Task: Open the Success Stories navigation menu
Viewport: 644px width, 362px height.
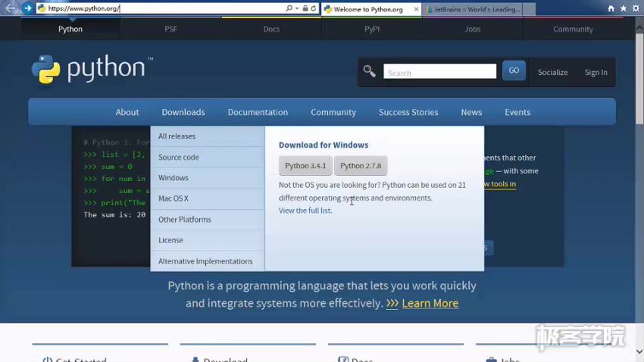Action: (x=408, y=112)
